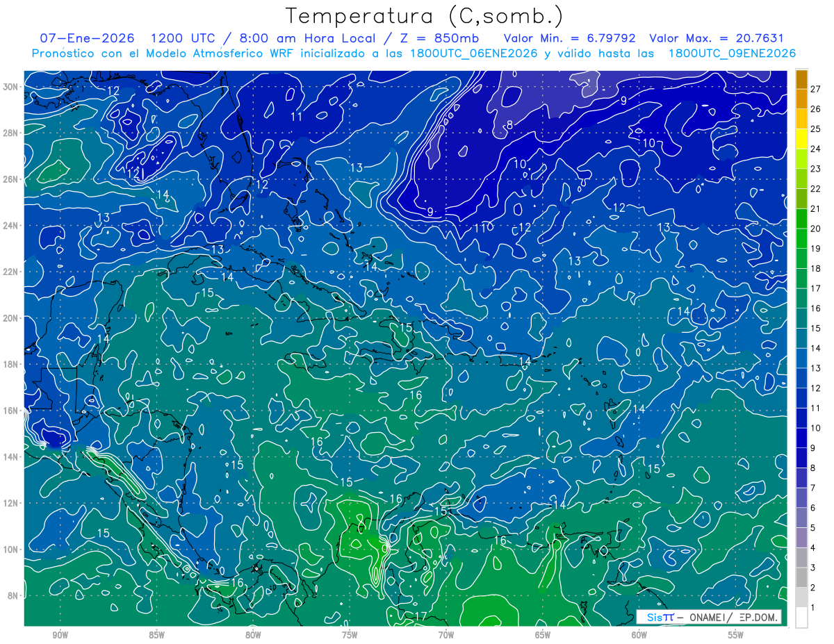Click the yellow segment of color scale
The height and width of the screenshot is (644, 834).
(x=801, y=139)
